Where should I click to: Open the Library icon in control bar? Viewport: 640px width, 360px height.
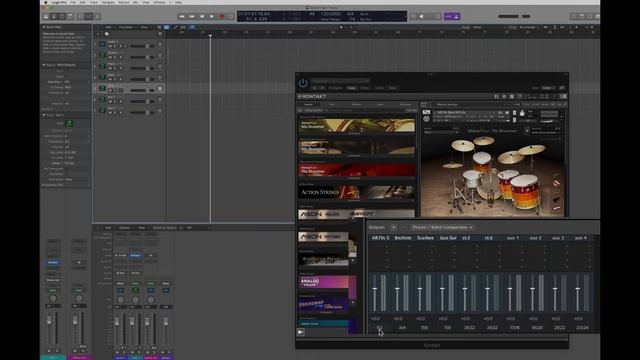[46, 16]
